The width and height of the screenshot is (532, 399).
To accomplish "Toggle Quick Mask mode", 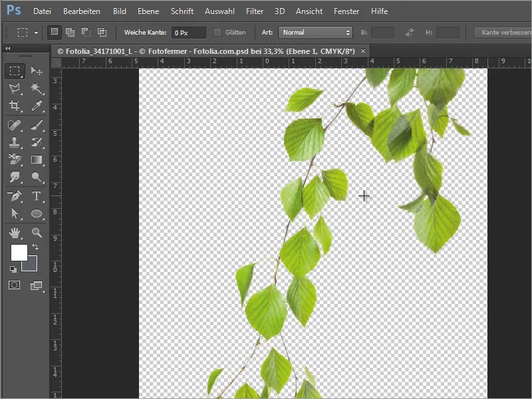I will coord(14,285).
